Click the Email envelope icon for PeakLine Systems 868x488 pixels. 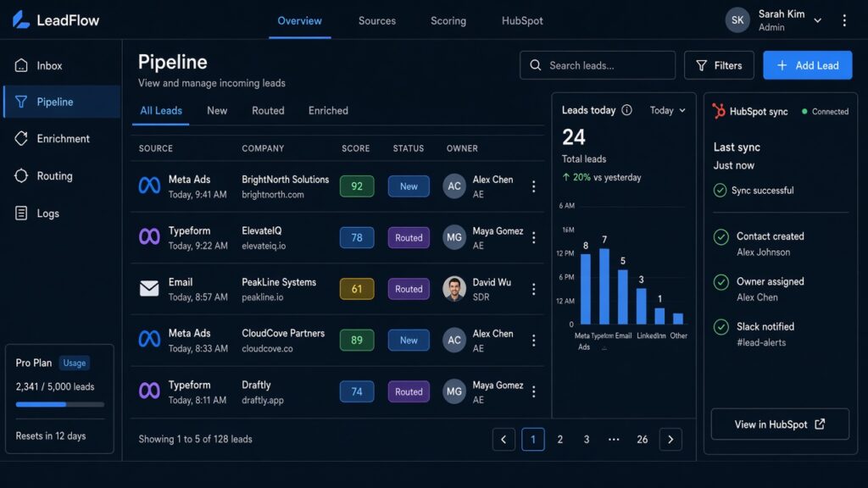pyautogui.click(x=149, y=288)
